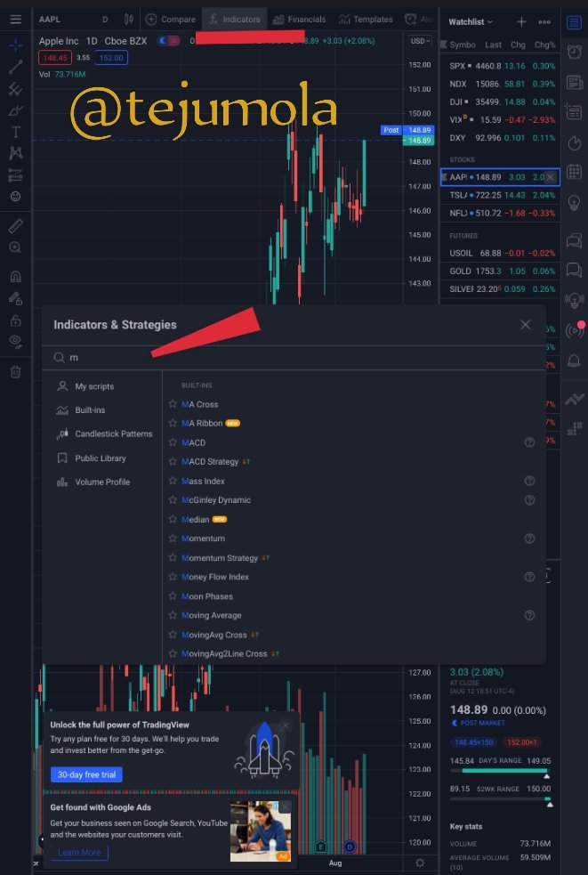This screenshot has width=588, height=875.
Task: Open candlestick chart type selector
Action: [x=129, y=20]
